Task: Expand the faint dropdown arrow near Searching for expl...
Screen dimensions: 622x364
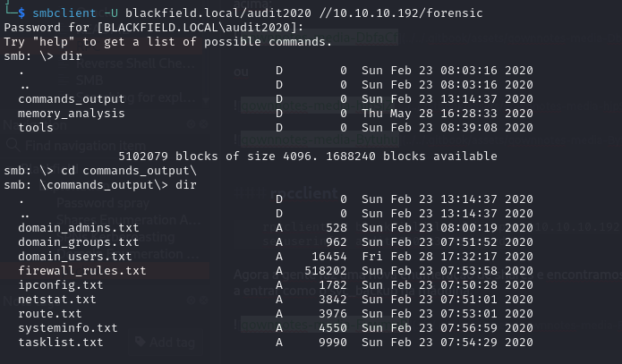Action: (206, 100)
